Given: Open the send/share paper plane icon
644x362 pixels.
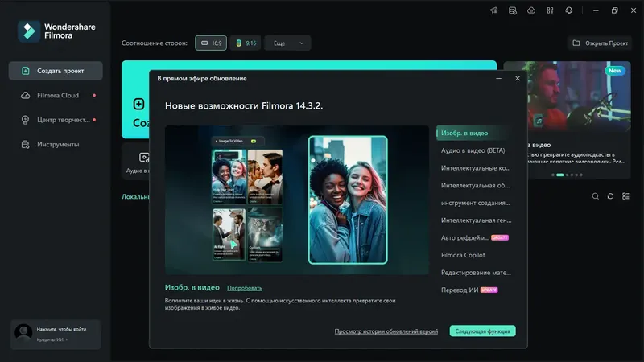Looking at the screenshot, I should (x=493, y=10).
